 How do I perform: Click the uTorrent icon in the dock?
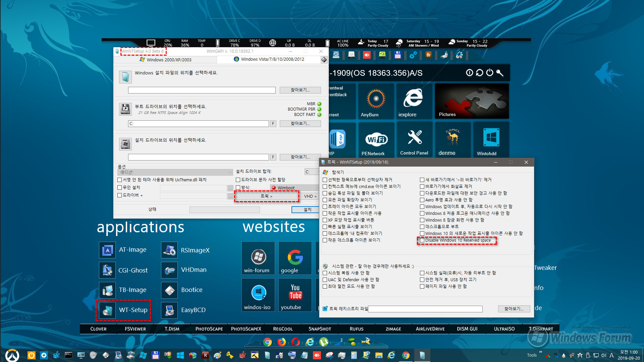coord(324,342)
